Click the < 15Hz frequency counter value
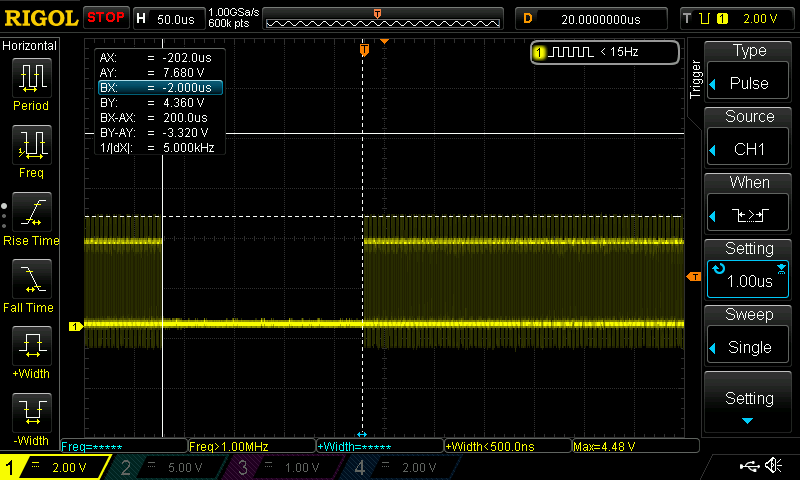The height and width of the screenshot is (480, 800). tap(619, 52)
